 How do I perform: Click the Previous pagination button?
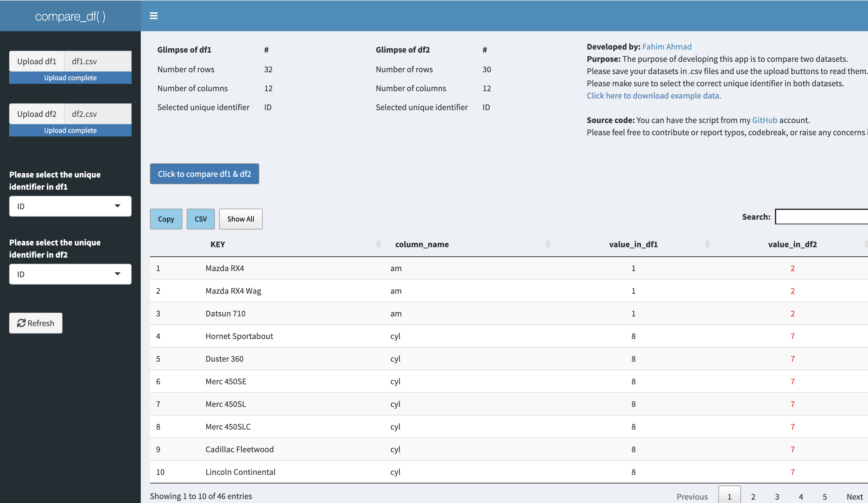click(x=692, y=497)
